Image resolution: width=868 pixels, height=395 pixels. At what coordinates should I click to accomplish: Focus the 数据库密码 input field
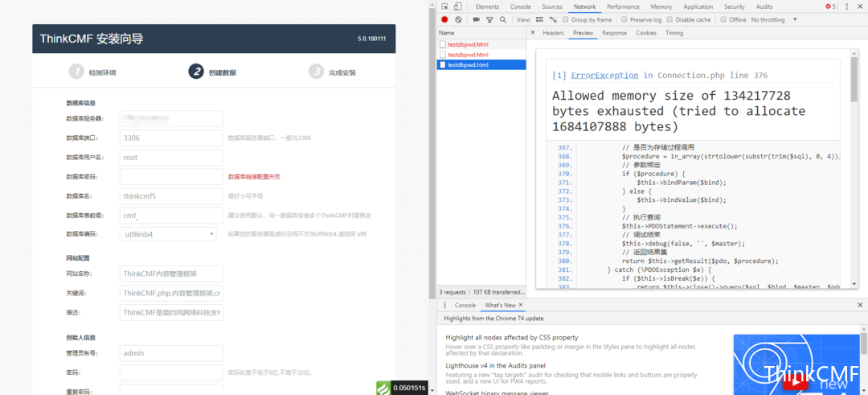pyautogui.click(x=171, y=177)
